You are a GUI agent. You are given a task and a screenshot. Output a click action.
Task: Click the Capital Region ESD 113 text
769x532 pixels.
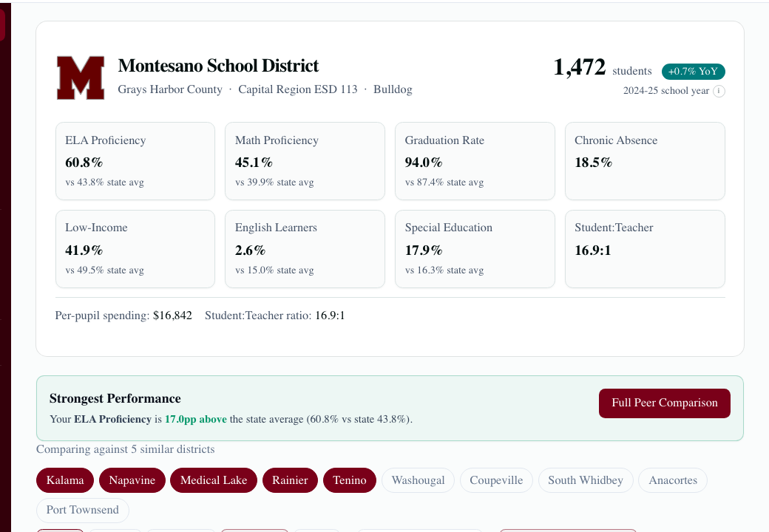pos(298,89)
